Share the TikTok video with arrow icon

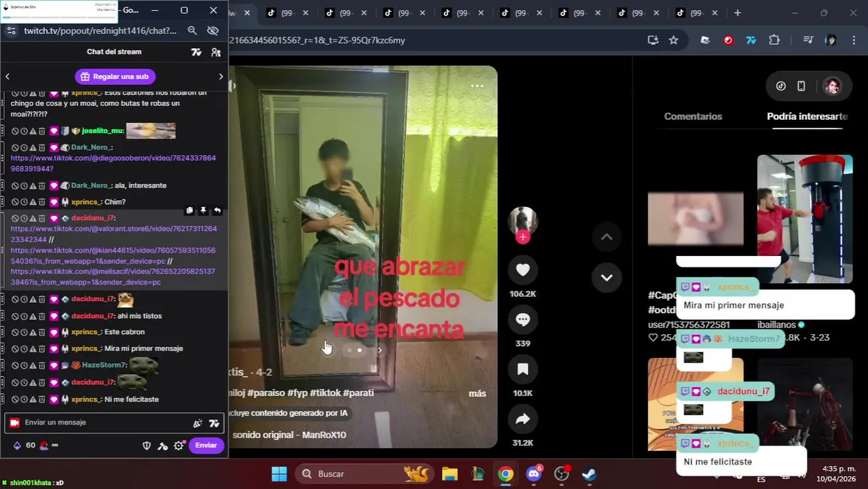coord(522,419)
